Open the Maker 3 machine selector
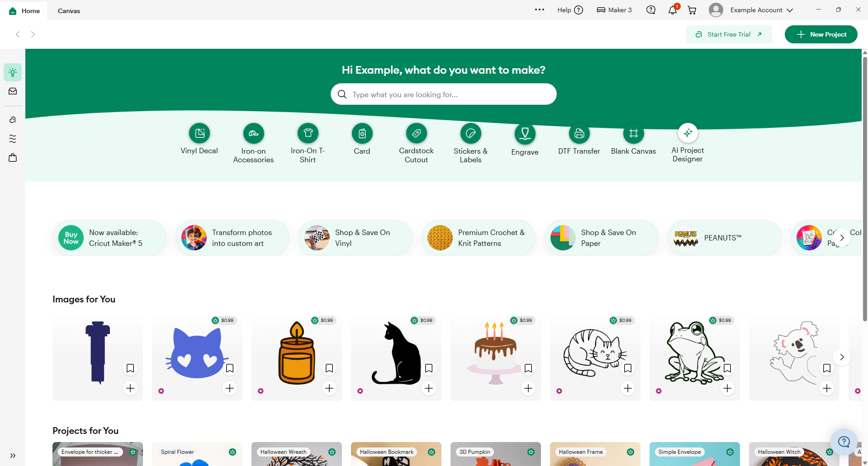This screenshot has height=466, width=868. (x=614, y=10)
